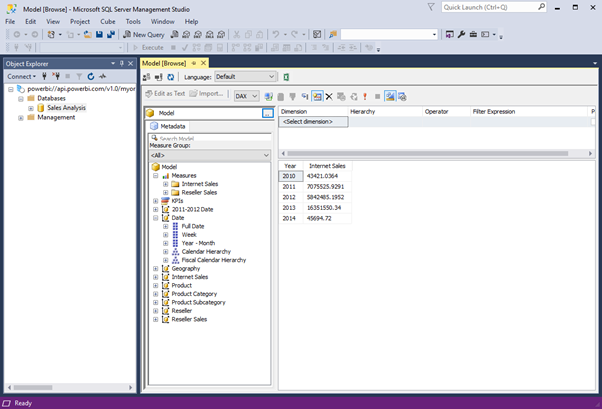Click the MDX query icon in main toolbar
This screenshot has height=409, width=602.
tap(186, 35)
